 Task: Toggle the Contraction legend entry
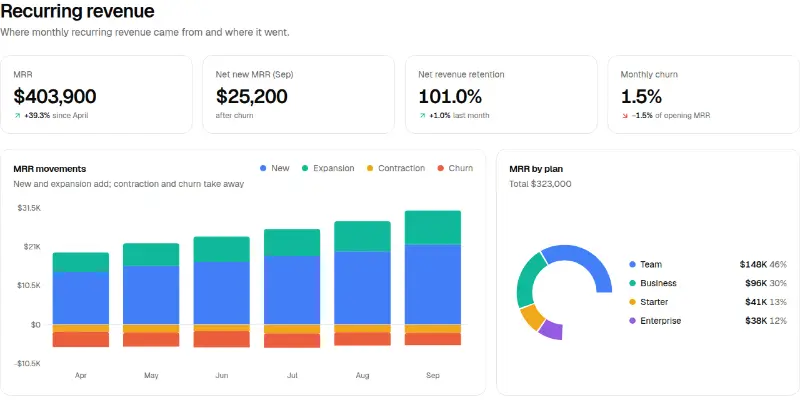click(x=395, y=168)
